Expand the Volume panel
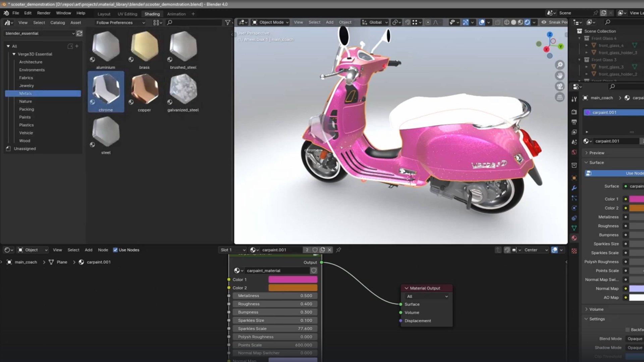 click(x=596, y=309)
